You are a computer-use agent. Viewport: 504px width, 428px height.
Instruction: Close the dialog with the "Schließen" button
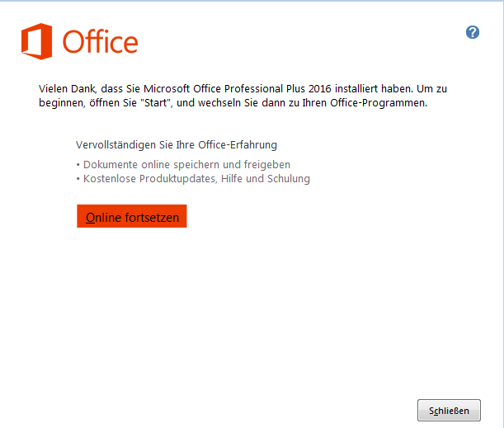(x=449, y=410)
